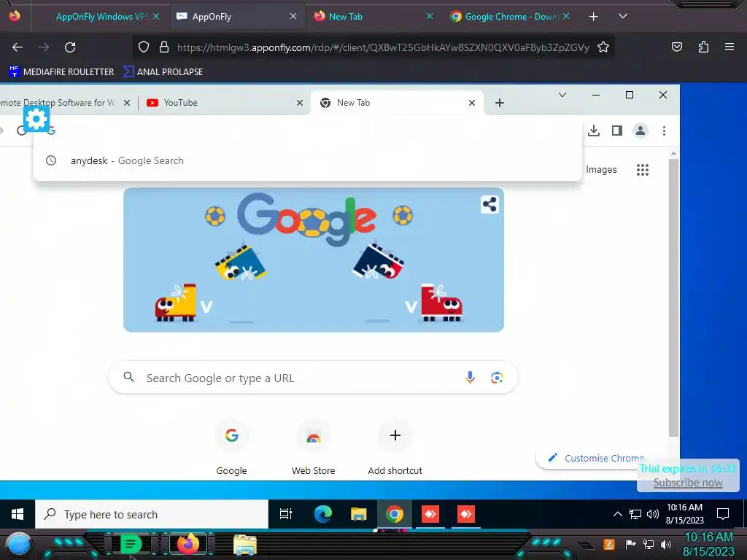Select Firefox on host taskbar
Viewport: 747px width, 560px height.
pos(187,544)
